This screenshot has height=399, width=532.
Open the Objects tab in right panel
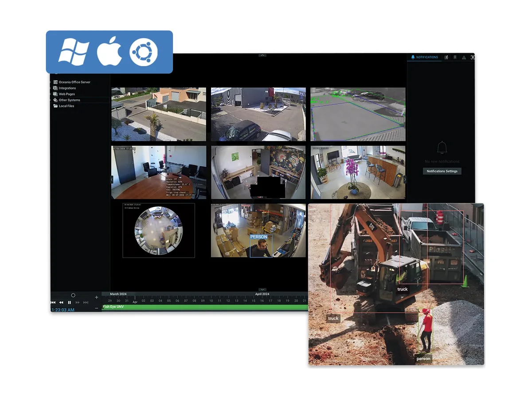pyautogui.click(x=473, y=57)
